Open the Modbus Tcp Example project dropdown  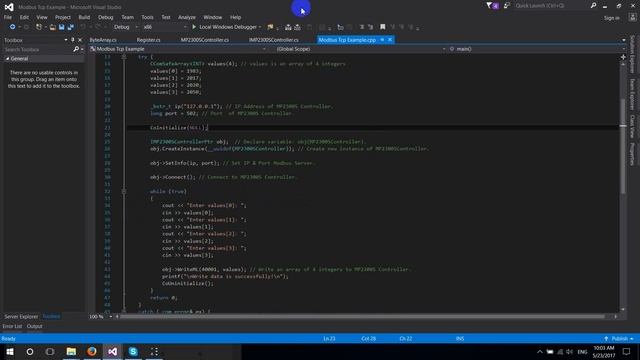click(x=178, y=49)
